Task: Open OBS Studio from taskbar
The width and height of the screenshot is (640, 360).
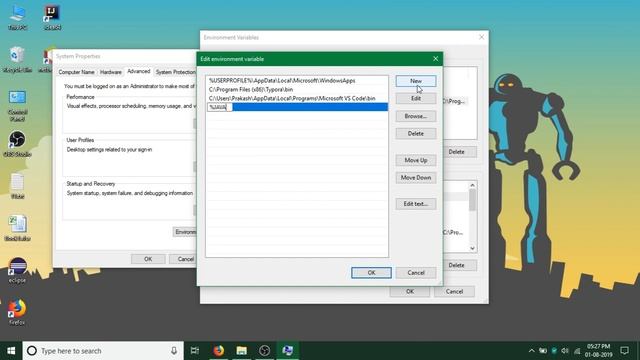Action: [264, 351]
